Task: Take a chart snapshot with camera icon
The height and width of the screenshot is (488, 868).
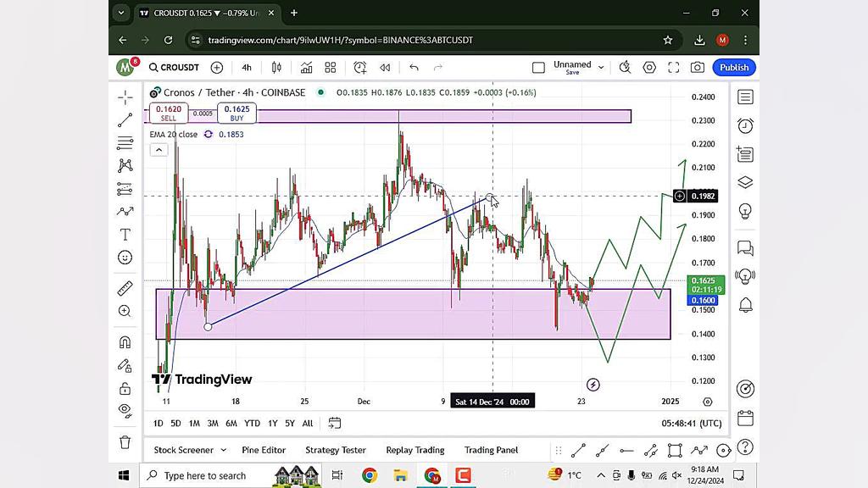Action: [697, 68]
